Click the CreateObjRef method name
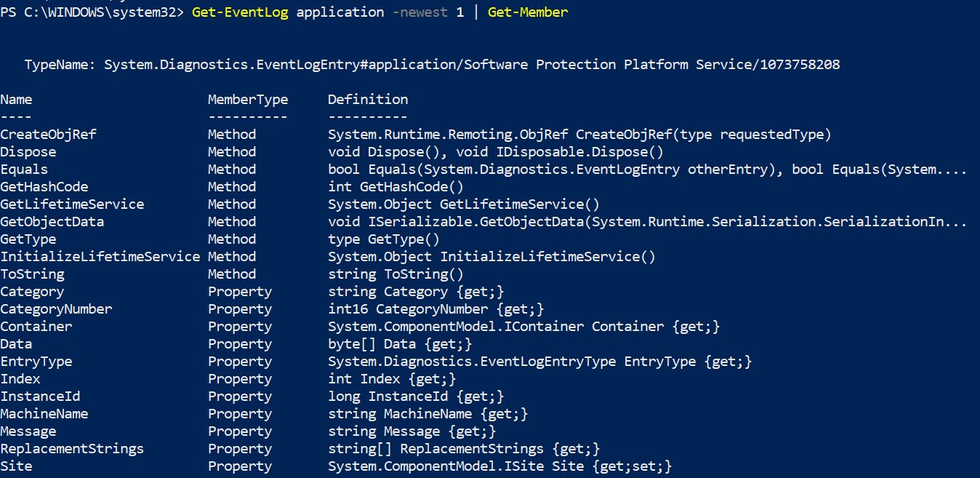The width and height of the screenshot is (980, 478). tap(48, 135)
